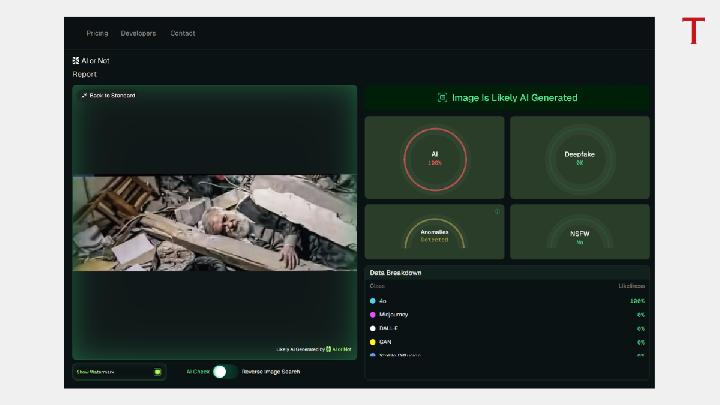Viewport: 720px width, 405px height.
Task: Open the Pricing menu item
Action: (x=97, y=33)
